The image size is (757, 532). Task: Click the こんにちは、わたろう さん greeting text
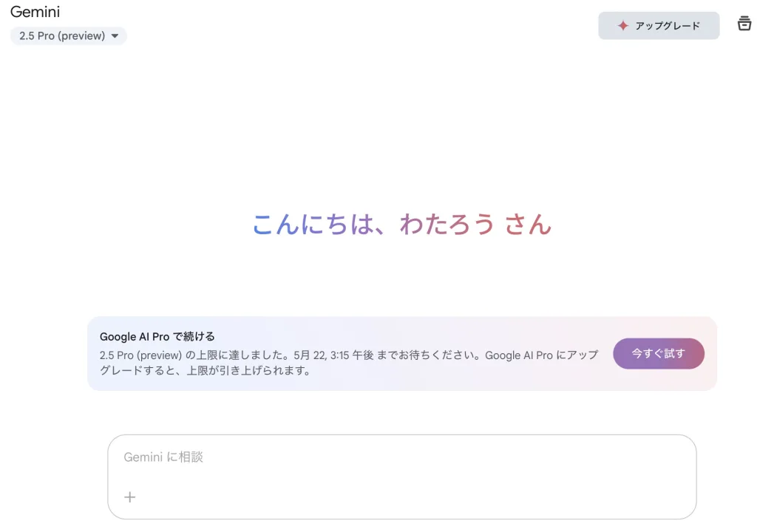pos(401,225)
